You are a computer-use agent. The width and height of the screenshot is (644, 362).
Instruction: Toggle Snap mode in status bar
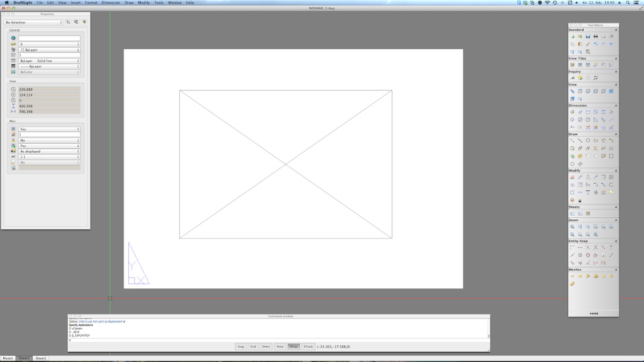(x=241, y=347)
